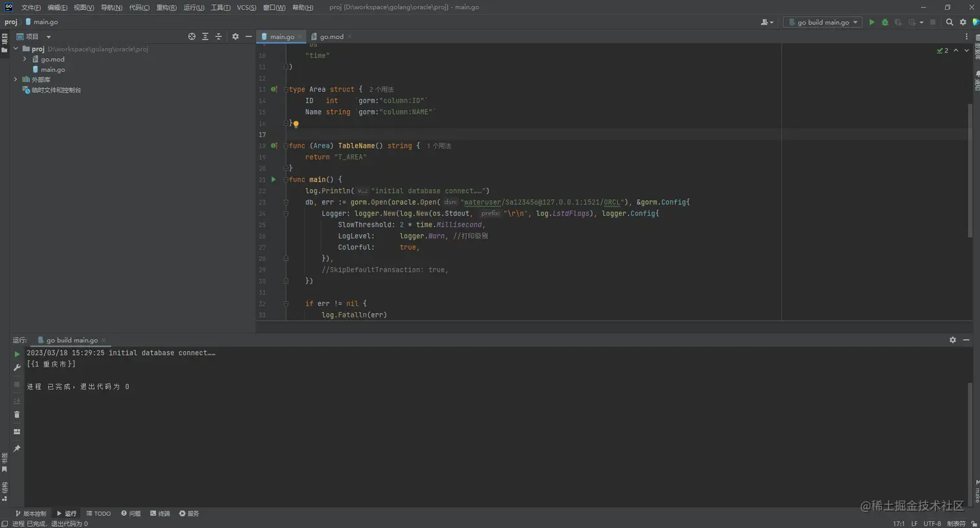Screen dimensions: 980x528
Task: Click 17:1 cursor position in status bar
Action: (898, 523)
